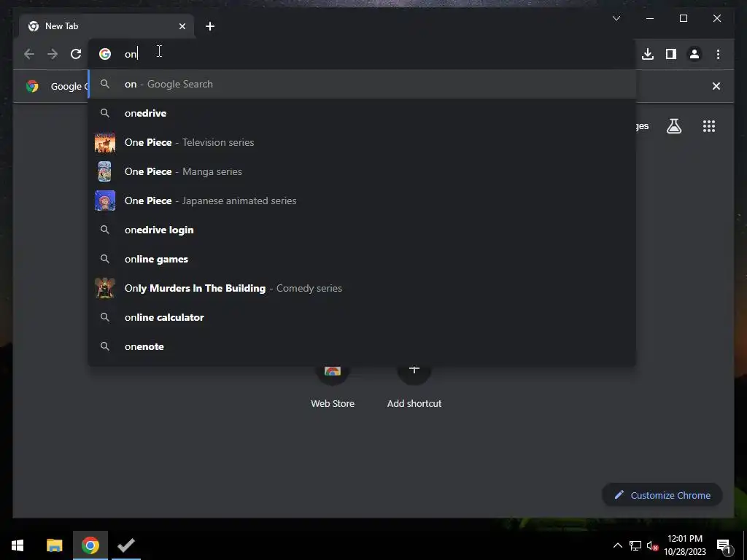Close the New Tab tab

tap(182, 26)
